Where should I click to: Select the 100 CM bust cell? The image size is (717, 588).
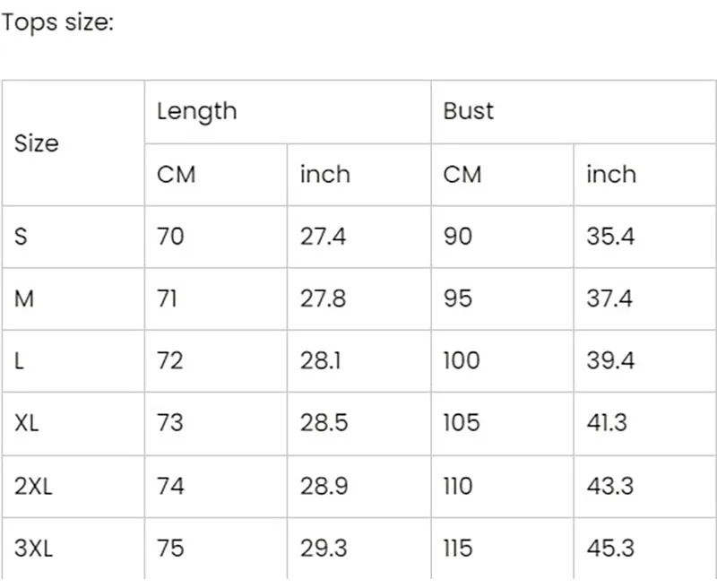coord(502,360)
